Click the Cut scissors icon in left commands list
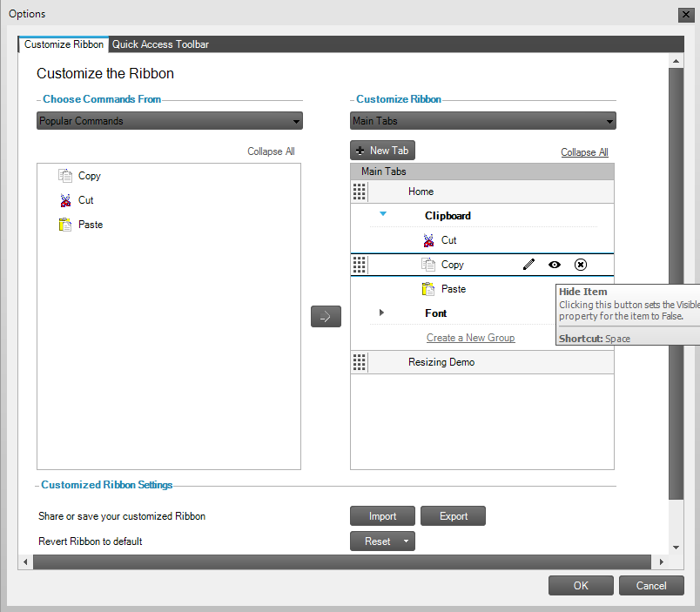This screenshot has width=700, height=612. click(65, 200)
